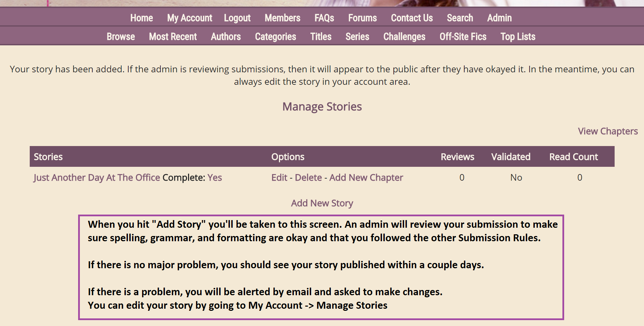The height and width of the screenshot is (326, 644).
Task: Click the Add New Story link
Action: pos(322,203)
